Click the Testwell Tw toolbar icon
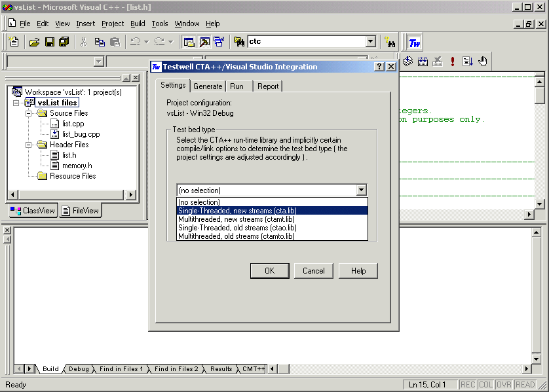This screenshot has height=392, width=549. [415, 43]
